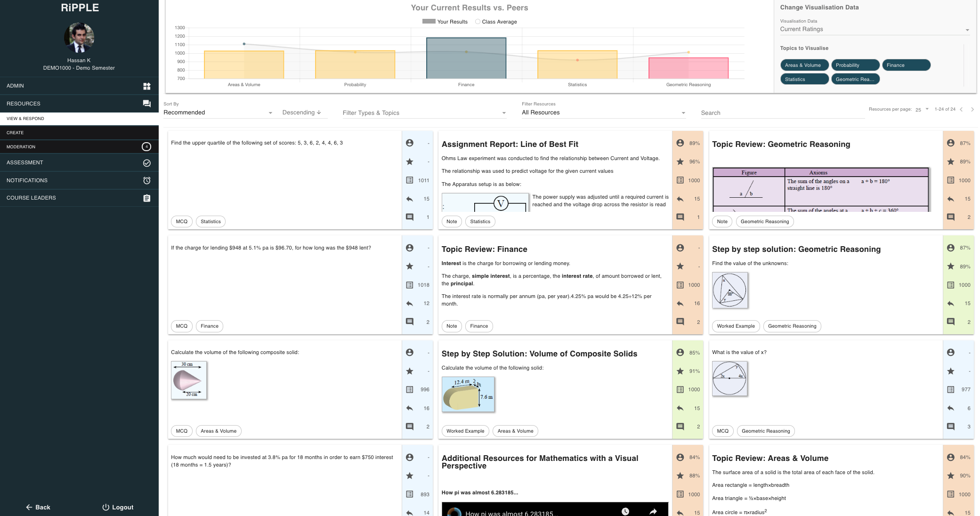
Task: Open Visualisation Data Current Ratings dropdown
Action: coord(875,29)
